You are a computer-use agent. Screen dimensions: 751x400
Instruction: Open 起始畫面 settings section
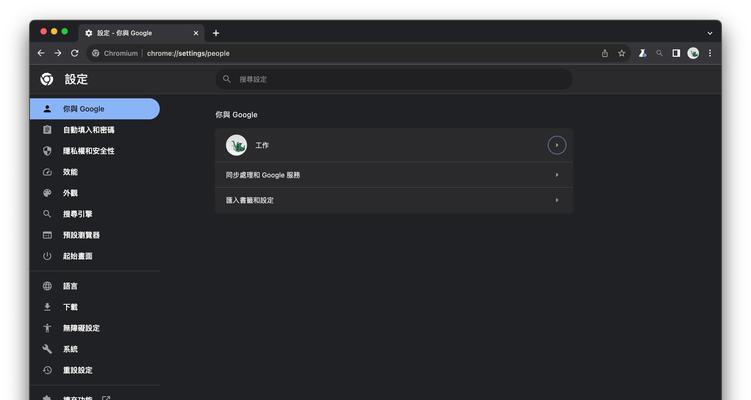pos(95,256)
